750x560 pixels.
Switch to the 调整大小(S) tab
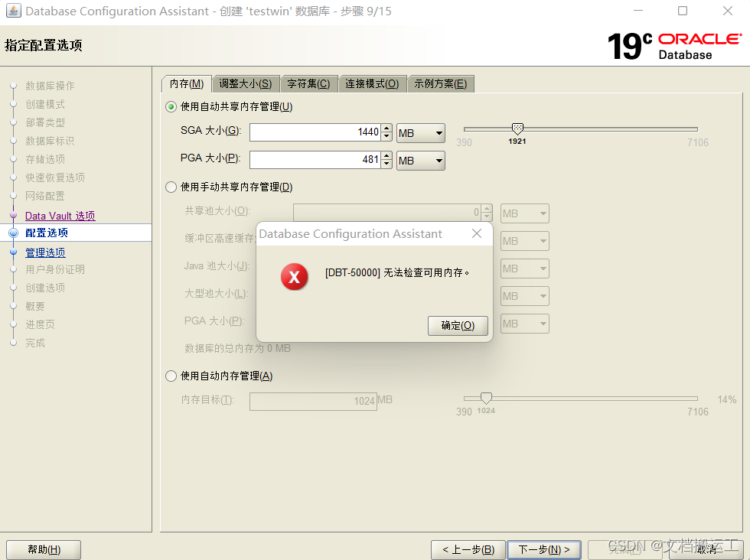[246, 83]
